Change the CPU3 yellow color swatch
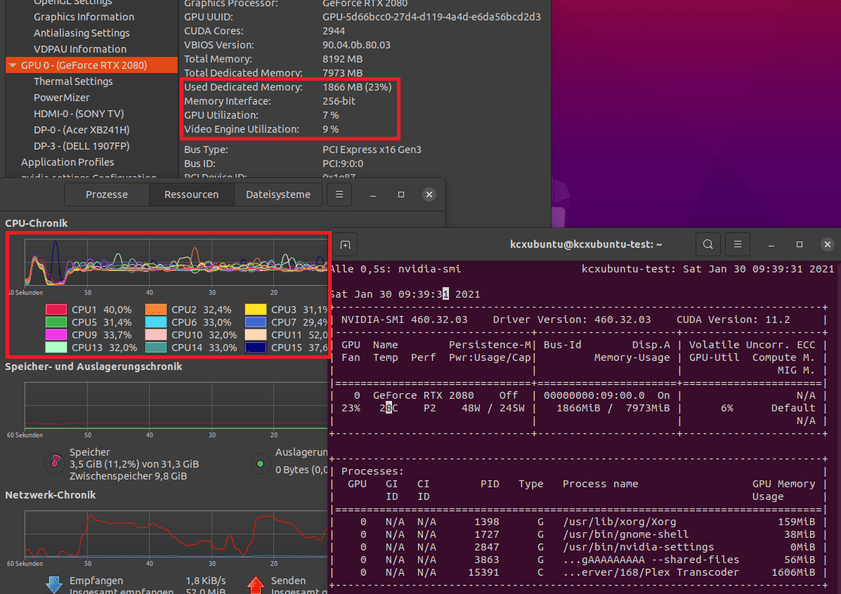 (255, 310)
